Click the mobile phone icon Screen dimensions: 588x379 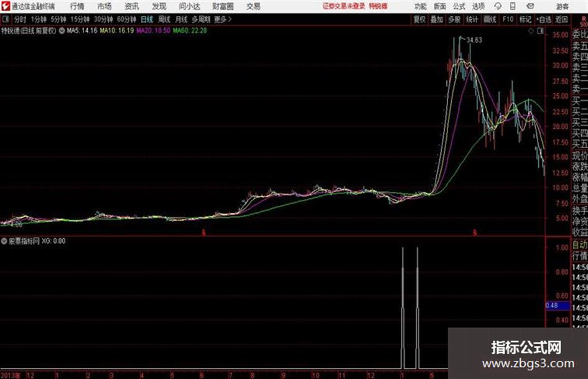click(513, 6)
